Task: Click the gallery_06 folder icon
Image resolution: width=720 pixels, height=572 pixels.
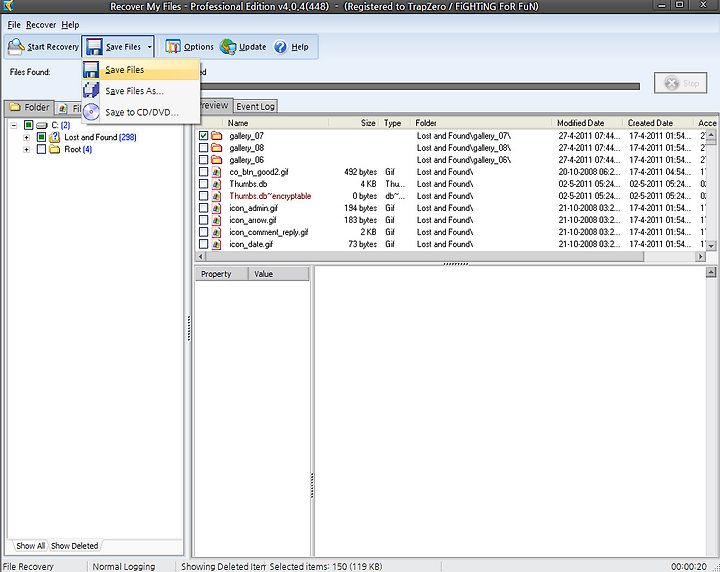Action: tap(217, 160)
